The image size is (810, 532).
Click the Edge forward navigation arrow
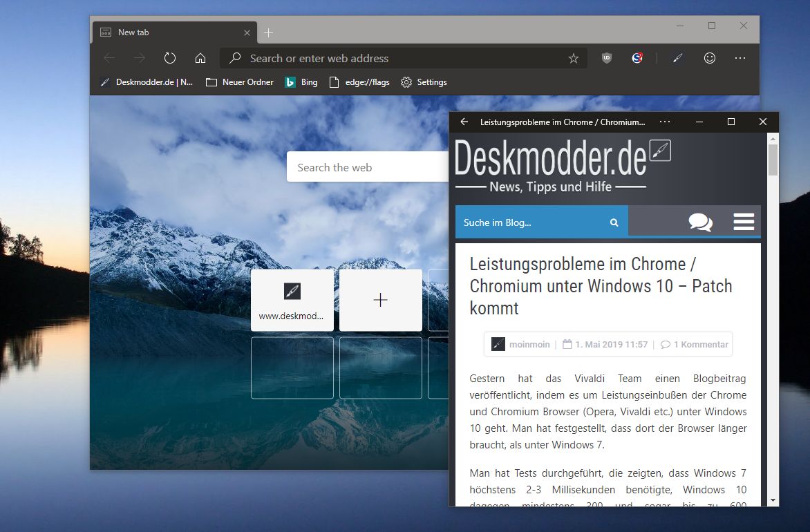pos(140,58)
